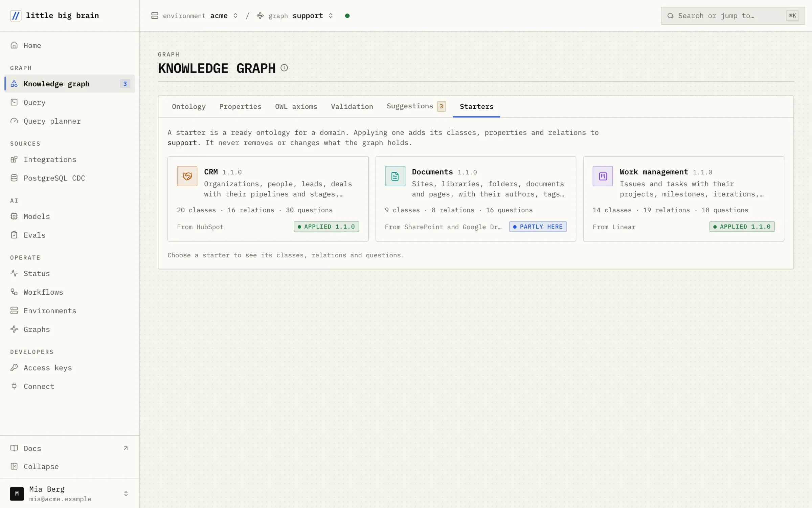
Task: Open Docs external link
Action: (69, 448)
